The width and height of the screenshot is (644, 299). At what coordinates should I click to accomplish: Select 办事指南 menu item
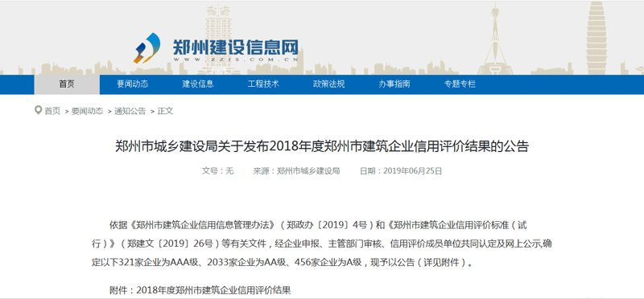394,84
